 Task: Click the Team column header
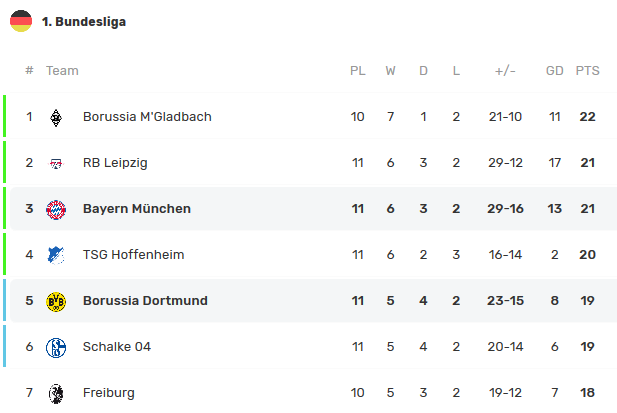pos(62,71)
